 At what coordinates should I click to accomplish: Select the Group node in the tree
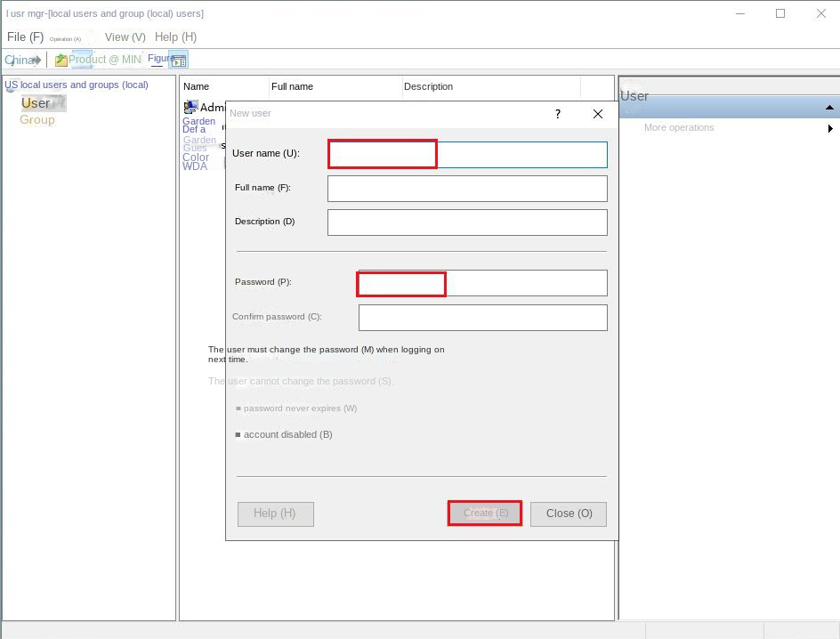coord(37,120)
